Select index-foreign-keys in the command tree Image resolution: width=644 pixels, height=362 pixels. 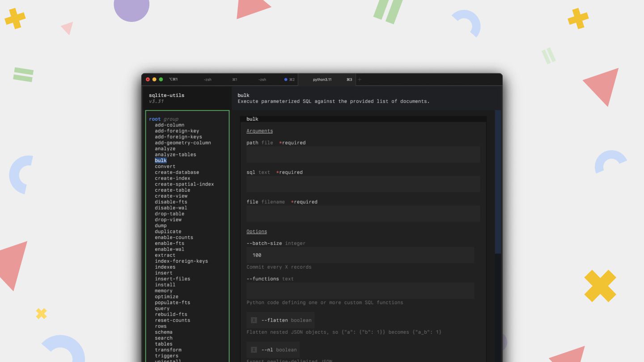pos(182,261)
